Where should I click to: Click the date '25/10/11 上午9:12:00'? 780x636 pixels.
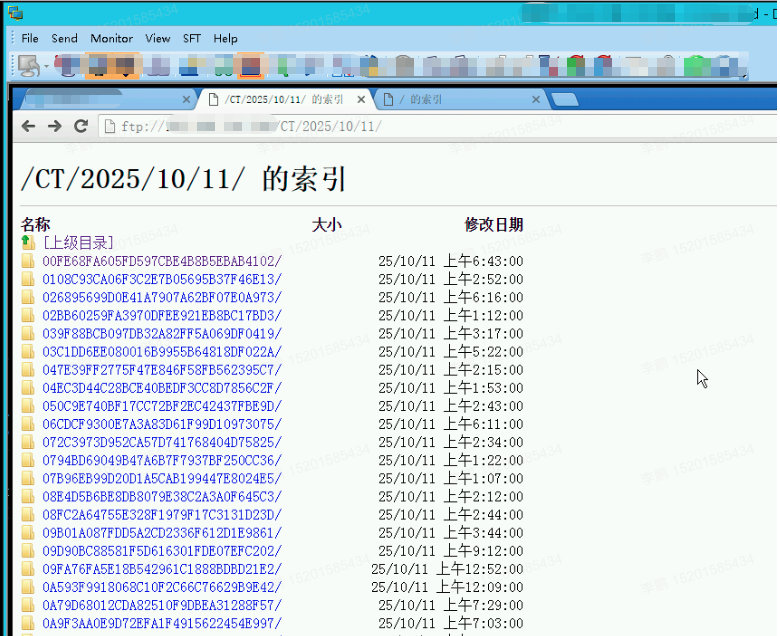(451, 551)
